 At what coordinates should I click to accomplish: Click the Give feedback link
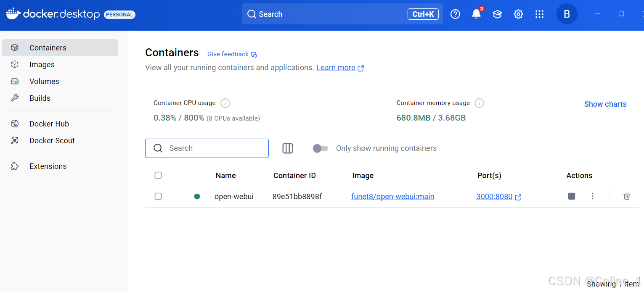228,54
